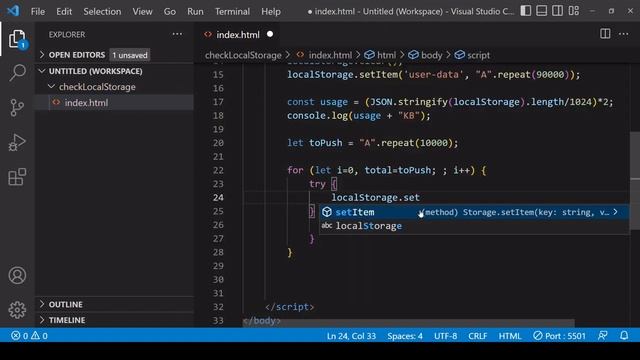This screenshot has height=360, width=640.
Task: Open Customize Layout icon
Action: point(574,11)
